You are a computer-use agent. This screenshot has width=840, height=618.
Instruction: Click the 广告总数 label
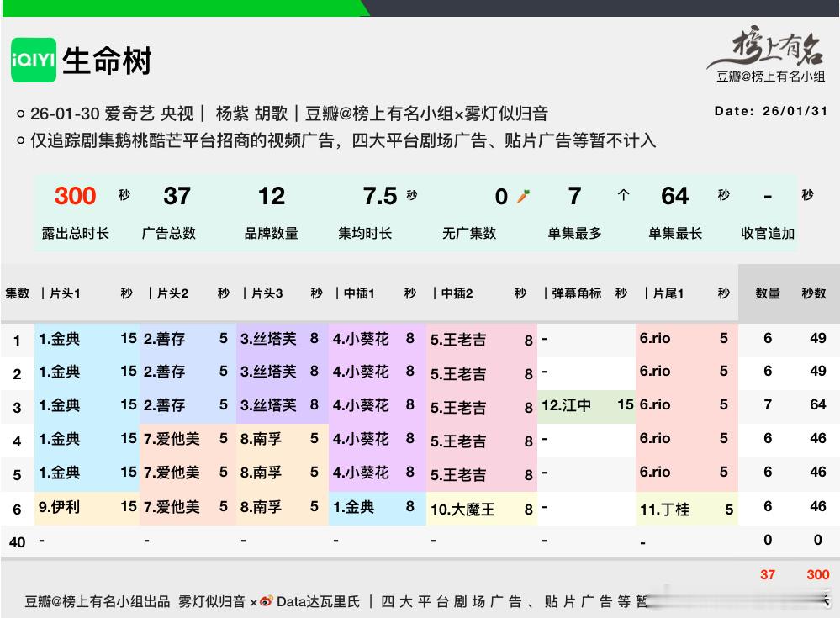tap(169, 234)
